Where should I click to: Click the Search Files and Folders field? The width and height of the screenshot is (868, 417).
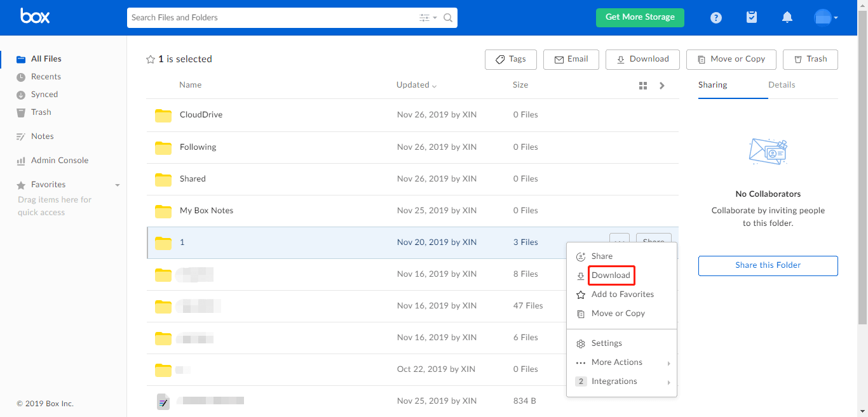click(x=270, y=18)
